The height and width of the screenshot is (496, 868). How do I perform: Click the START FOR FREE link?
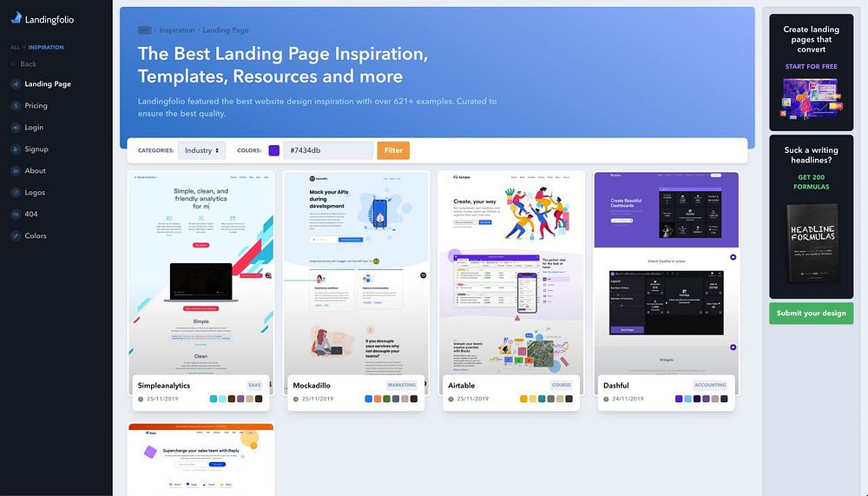[811, 66]
